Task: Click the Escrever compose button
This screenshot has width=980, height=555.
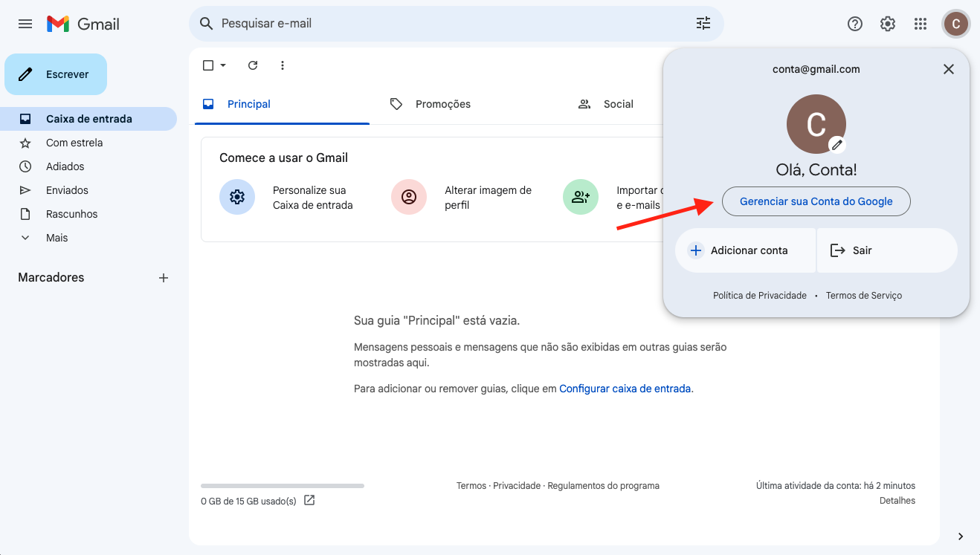Action: coord(56,74)
